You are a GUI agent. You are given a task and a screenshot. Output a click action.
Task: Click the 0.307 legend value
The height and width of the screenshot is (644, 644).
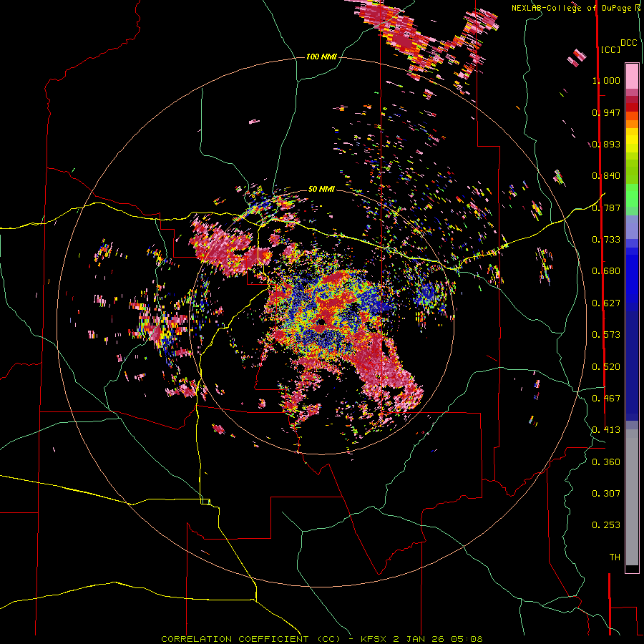coord(606,494)
